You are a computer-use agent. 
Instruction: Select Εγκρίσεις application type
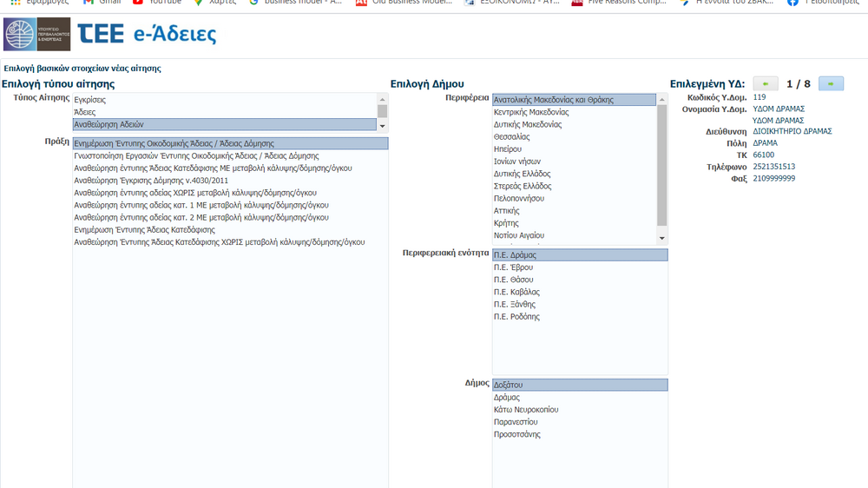pyautogui.click(x=90, y=100)
